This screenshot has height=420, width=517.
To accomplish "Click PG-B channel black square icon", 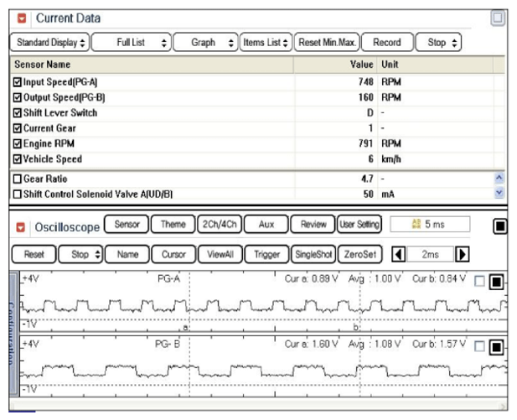I will 496,346.
